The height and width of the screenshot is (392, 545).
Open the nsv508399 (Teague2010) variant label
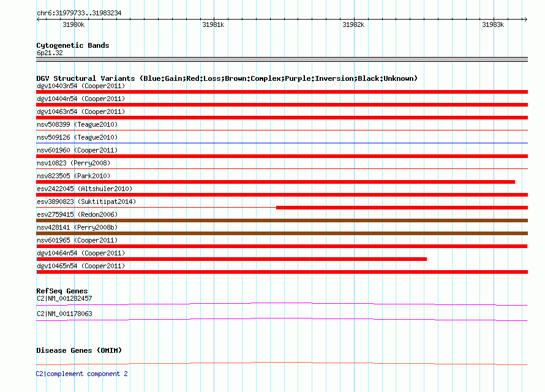pyautogui.click(x=77, y=124)
